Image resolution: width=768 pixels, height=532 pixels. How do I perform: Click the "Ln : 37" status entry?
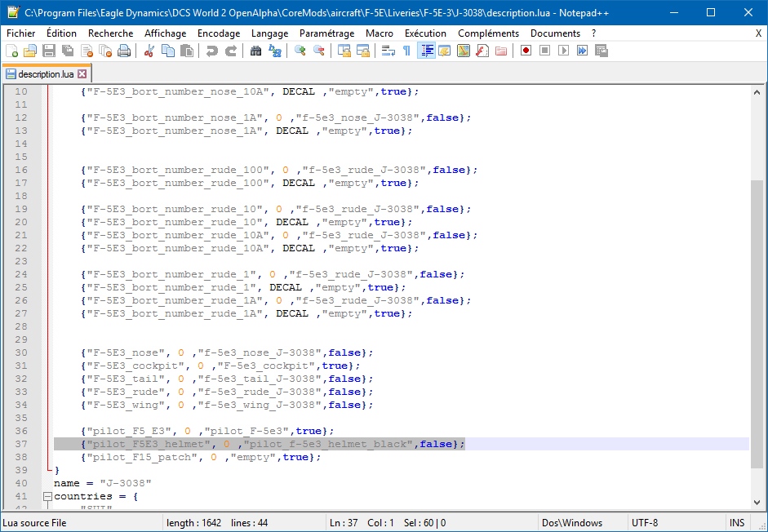(344, 523)
